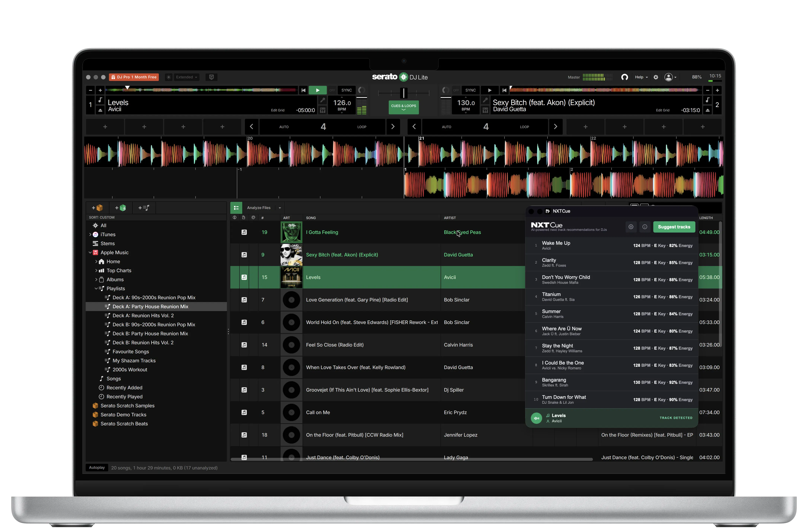Activate AUTO LOOP 4 on deck 2
Viewport: 808px width, 532px height.
pos(485,126)
